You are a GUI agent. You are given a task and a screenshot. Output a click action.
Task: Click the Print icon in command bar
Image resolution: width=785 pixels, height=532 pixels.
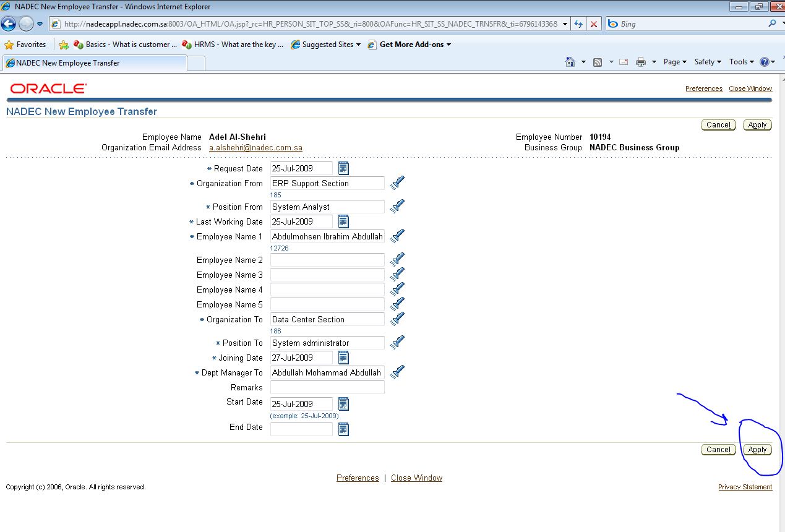click(x=641, y=62)
